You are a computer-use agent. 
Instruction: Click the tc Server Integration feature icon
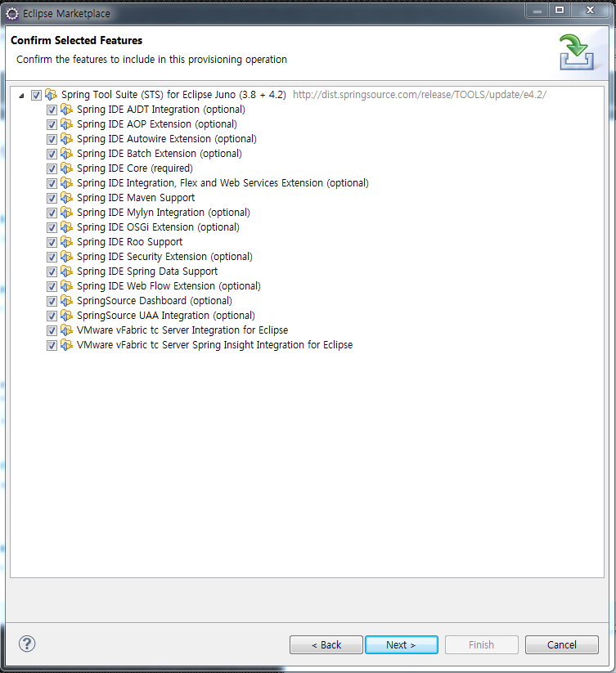tap(66, 330)
